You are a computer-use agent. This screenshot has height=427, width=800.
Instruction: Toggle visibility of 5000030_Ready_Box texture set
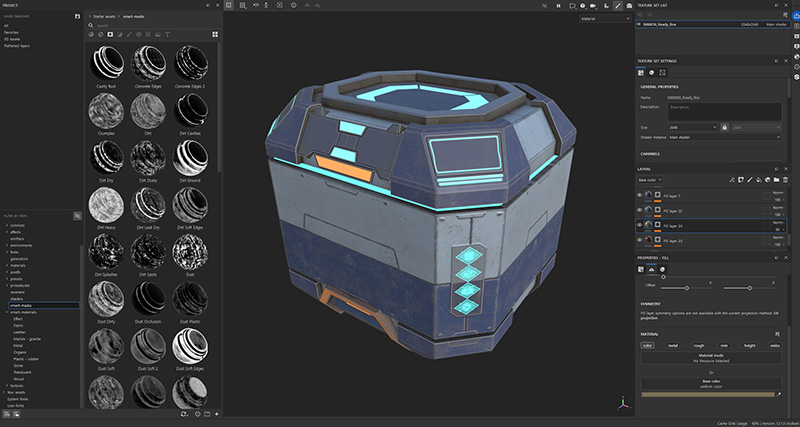(x=639, y=24)
